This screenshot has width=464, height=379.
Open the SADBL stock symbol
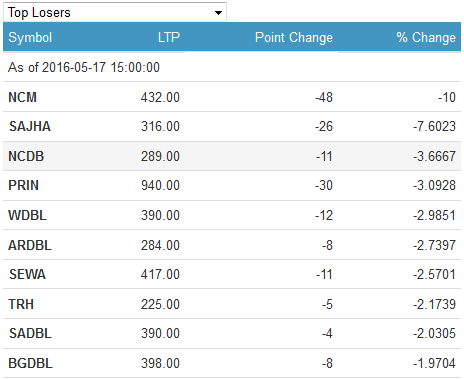[x=30, y=333]
